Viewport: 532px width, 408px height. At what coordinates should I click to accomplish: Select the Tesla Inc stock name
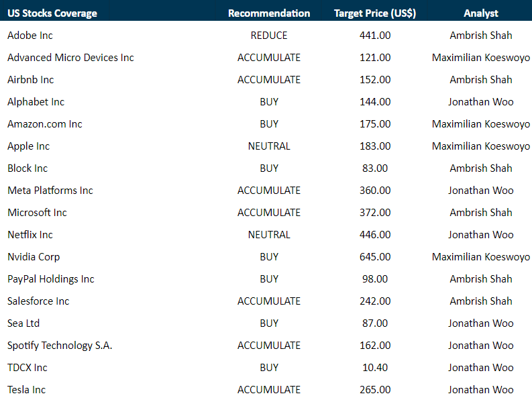[27, 389]
